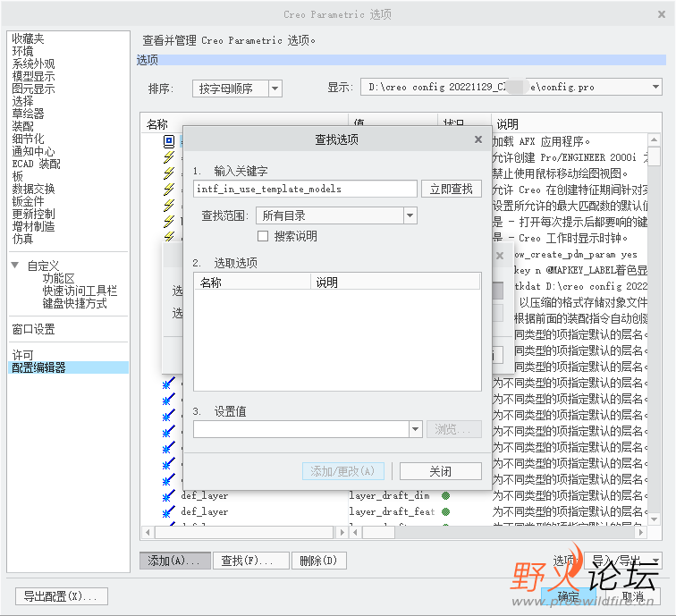Click the 设置值 input field
This screenshot has height=616, width=676.
(x=301, y=429)
